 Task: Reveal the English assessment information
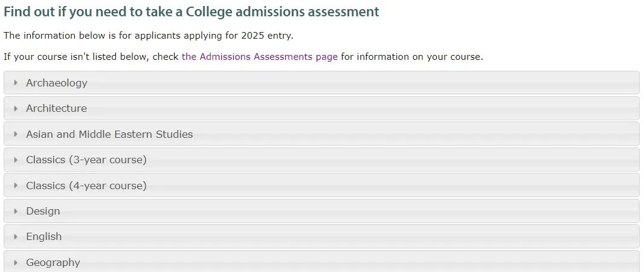[x=43, y=236]
